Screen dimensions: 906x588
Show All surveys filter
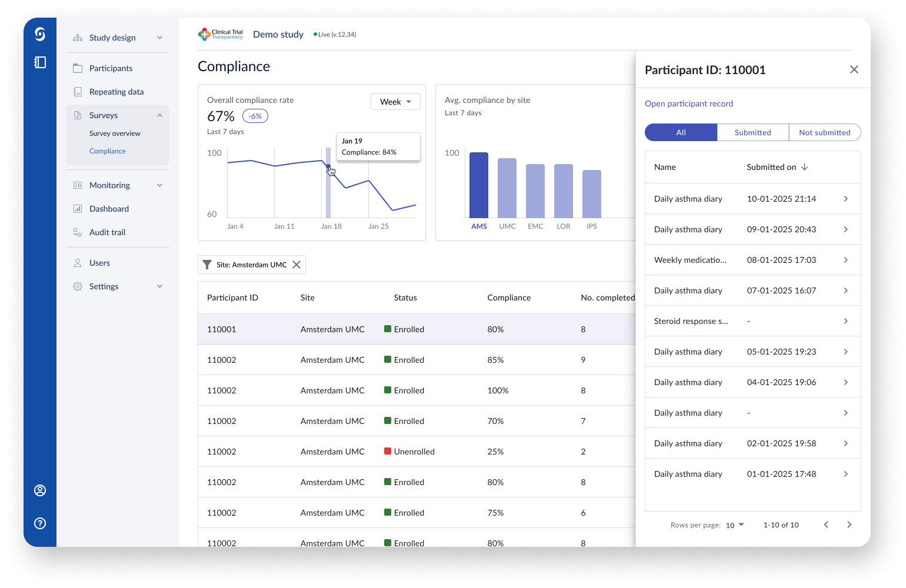pyautogui.click(x=681, y=132)
